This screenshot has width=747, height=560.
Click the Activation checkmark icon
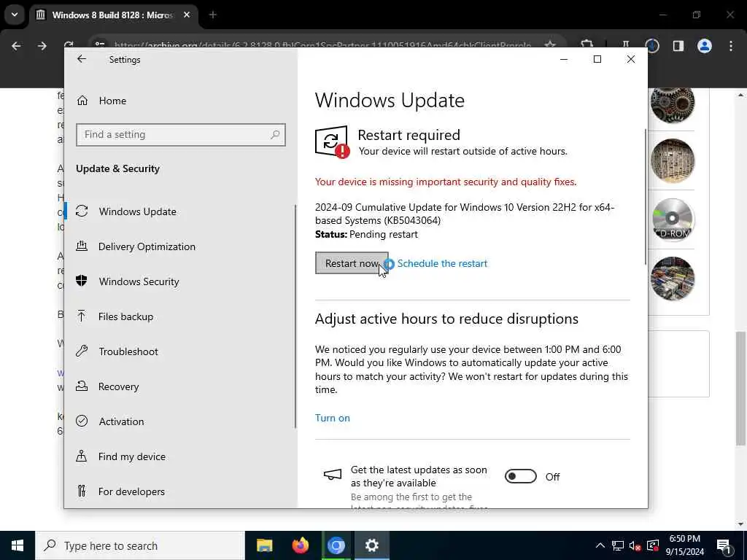click(x=82, y=421)
